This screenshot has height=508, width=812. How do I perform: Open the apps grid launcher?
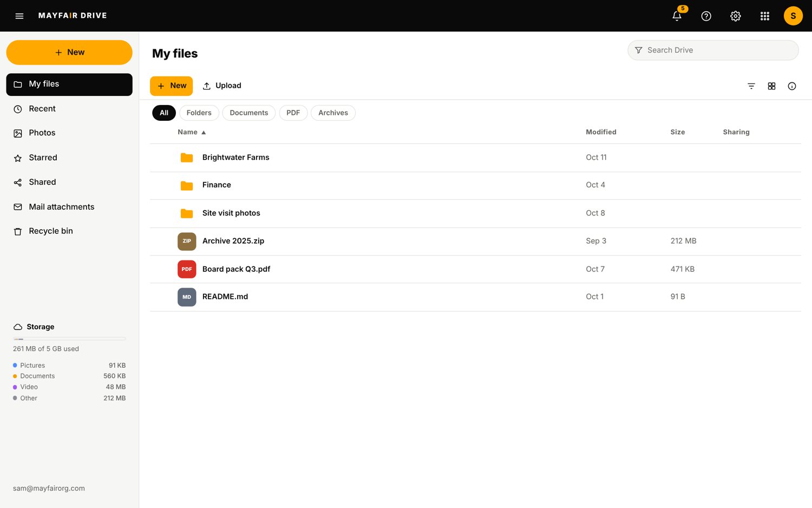tap(764, 16)
